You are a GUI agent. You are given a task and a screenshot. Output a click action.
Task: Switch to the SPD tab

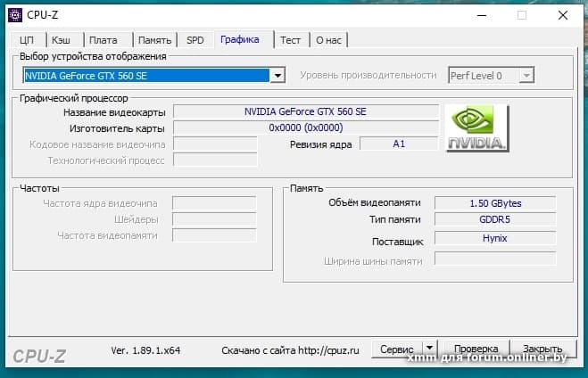click(195, 40)
